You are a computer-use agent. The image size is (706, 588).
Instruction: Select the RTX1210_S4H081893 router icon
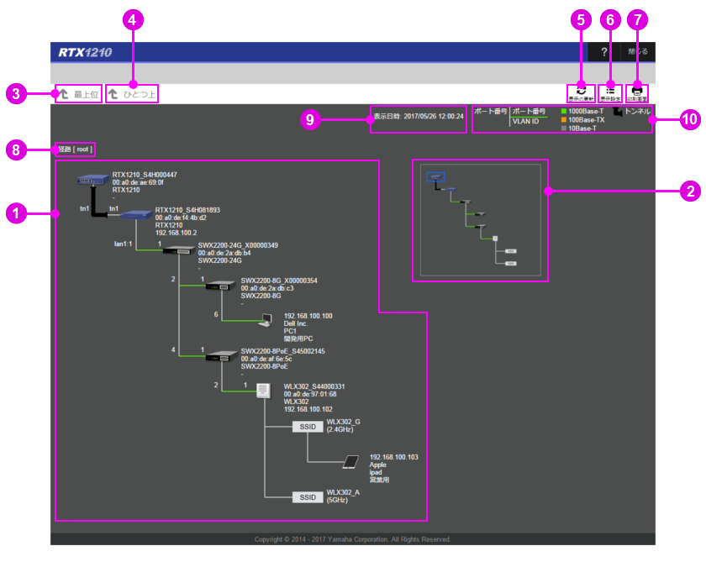(134, 215)
